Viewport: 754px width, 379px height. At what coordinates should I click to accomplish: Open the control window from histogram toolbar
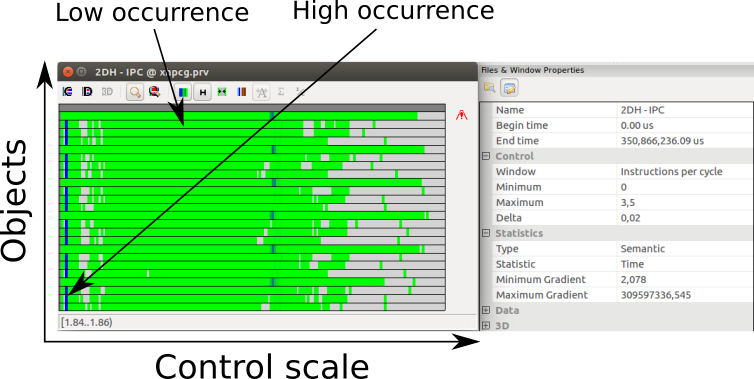[68, 91]
